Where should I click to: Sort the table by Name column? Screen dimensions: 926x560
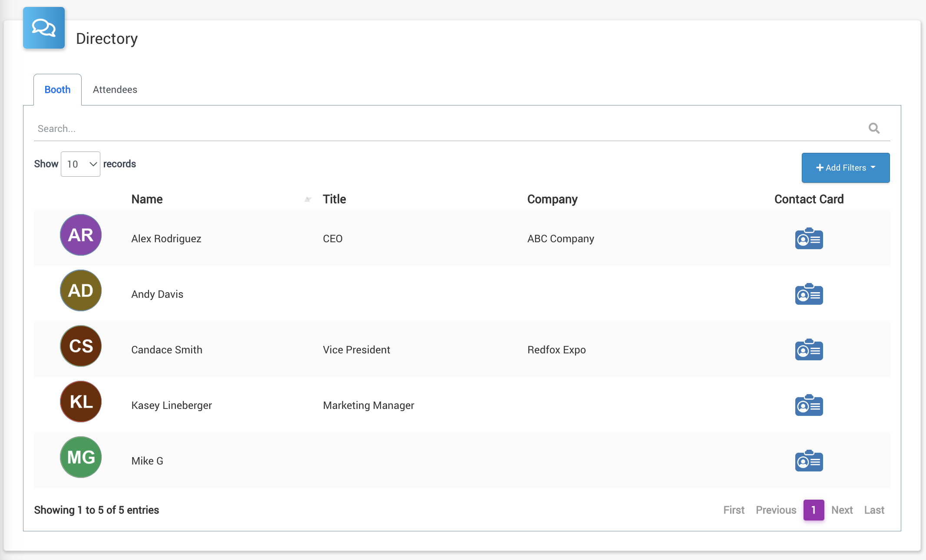click(147, 199)
